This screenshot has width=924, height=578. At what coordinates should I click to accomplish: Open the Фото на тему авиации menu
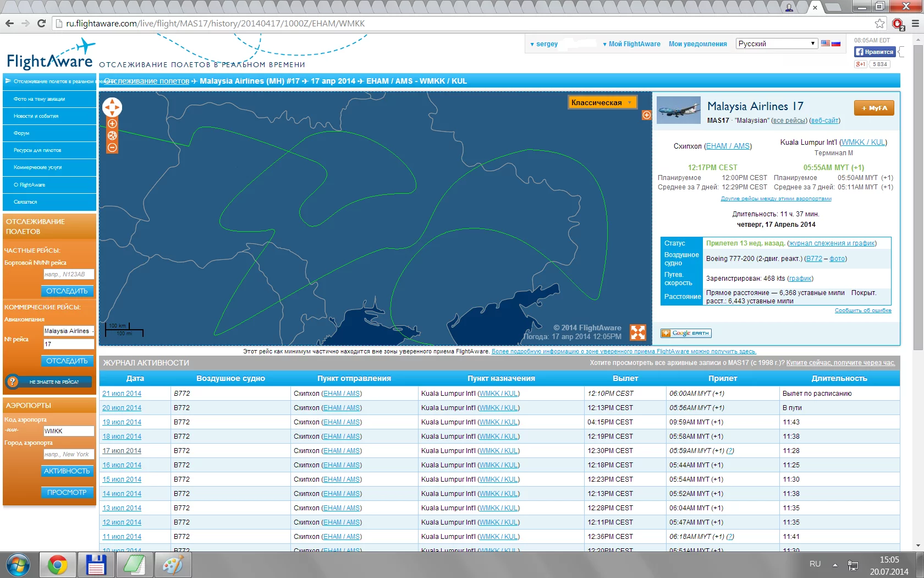tap(50, 99)
